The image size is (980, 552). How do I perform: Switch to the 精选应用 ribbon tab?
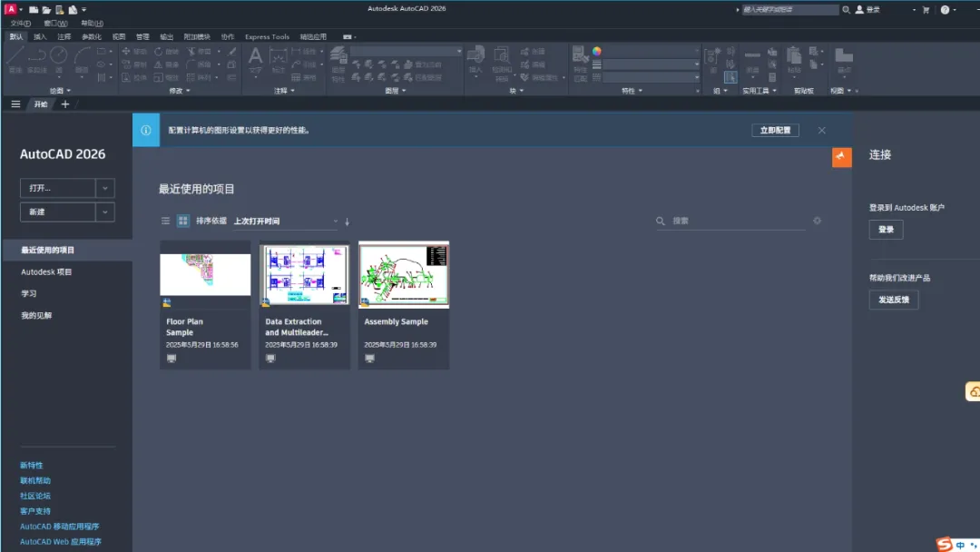313,37
